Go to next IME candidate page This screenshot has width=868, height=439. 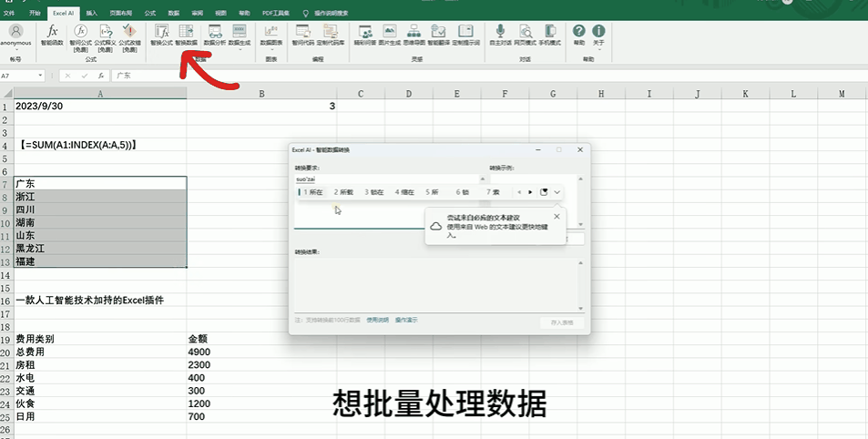coord(530,192)
